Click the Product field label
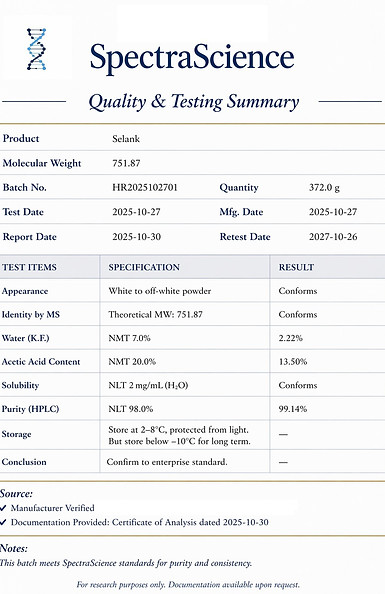The width and height of the screenshot is (385, 594). (x=21, y=139)
